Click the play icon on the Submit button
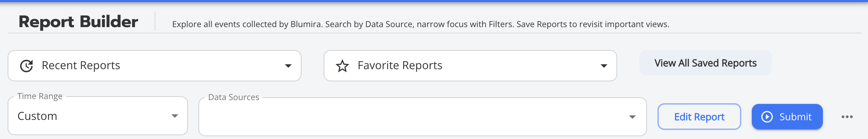 coord(767,117)
